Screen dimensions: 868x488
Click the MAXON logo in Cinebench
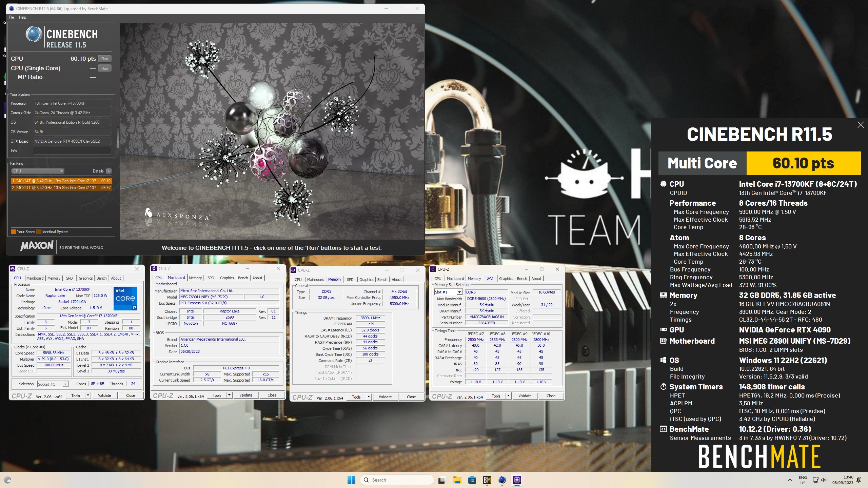[x=37, y=246]
